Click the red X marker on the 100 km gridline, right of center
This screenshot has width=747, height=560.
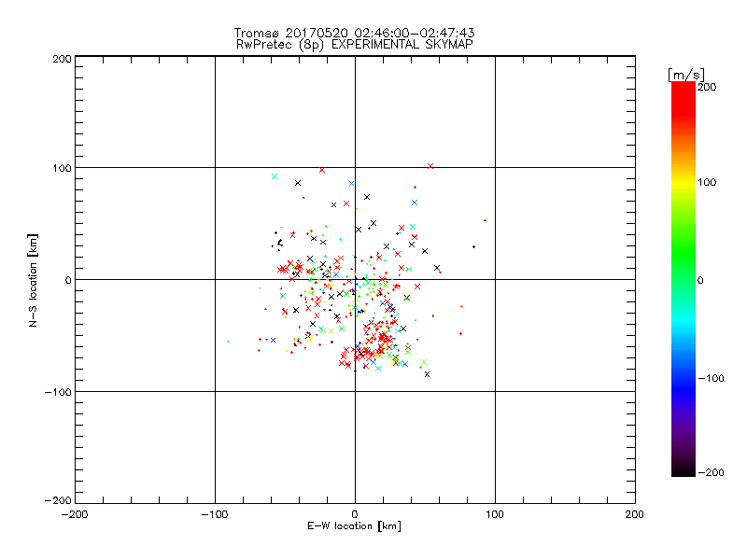[430, 166]
